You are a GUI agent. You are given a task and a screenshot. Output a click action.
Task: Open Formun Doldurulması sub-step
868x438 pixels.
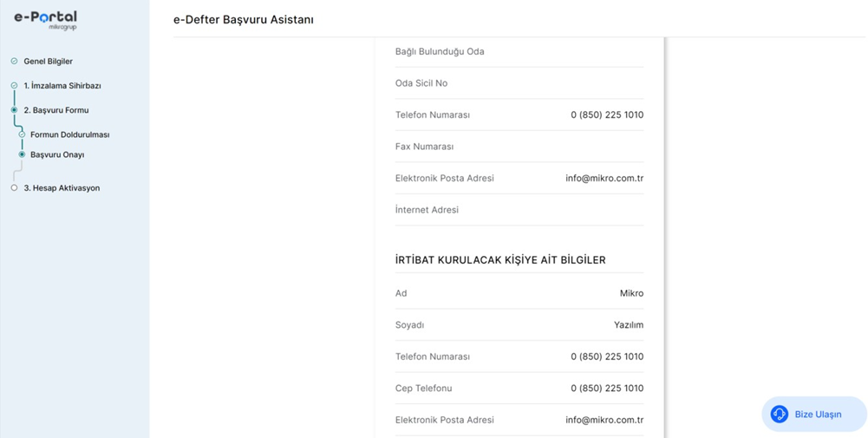point(69,134)
